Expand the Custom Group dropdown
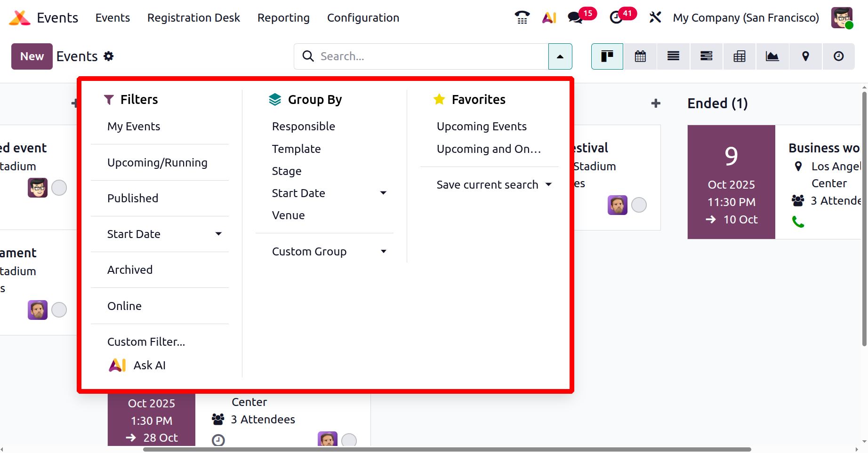868x453 pixels. point(384,252)
